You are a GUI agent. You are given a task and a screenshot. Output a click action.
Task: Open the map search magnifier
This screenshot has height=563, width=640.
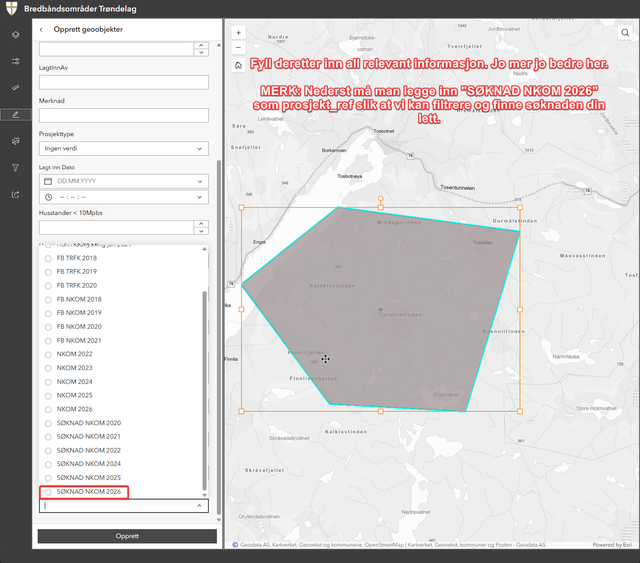coord(625,33)
